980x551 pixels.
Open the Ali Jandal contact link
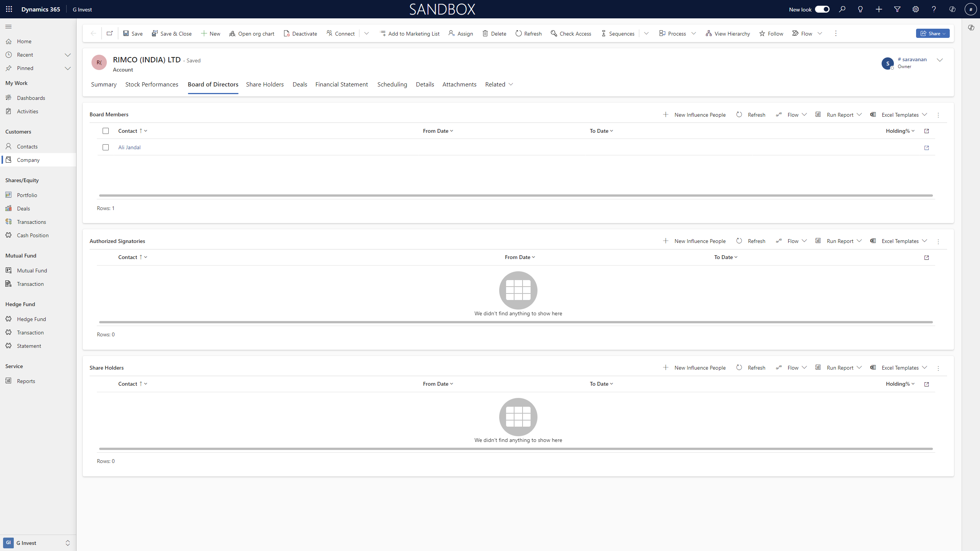pyautogui.click(x=129, y=147)
